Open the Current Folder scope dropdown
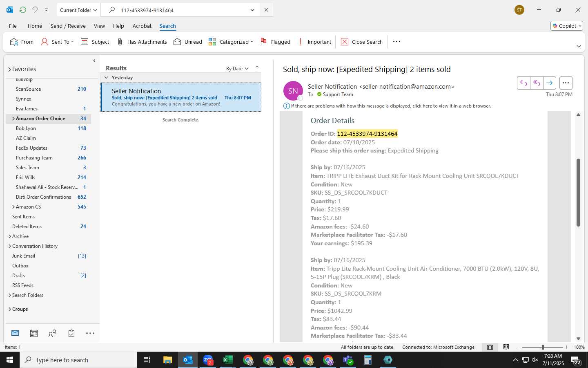The width and height of the screenshot is (588, 368). pyautogui.click(x=78, y=10)
